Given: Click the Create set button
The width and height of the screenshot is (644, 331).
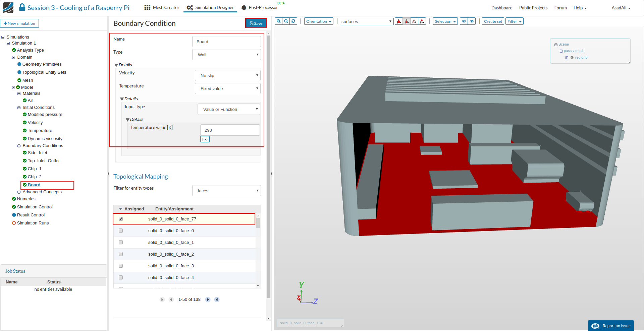Looking at the screenshot, I should pyautogui.click(x=493, y=21).
